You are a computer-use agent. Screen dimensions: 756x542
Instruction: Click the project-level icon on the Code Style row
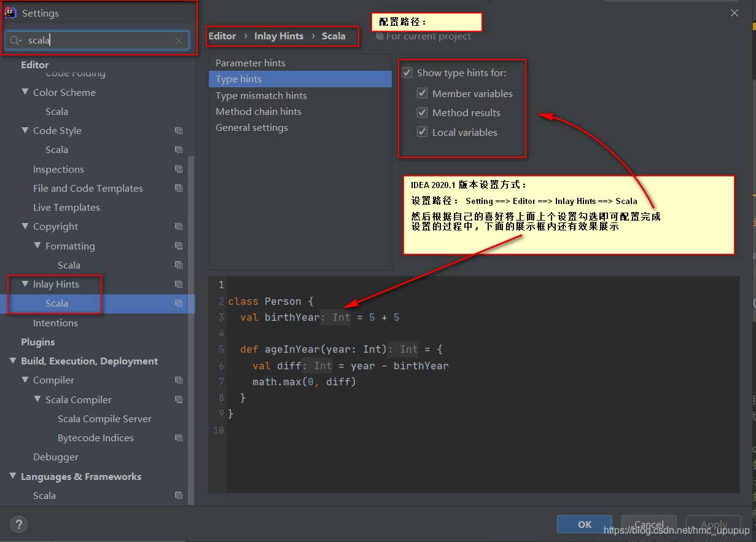pos(179,130)
